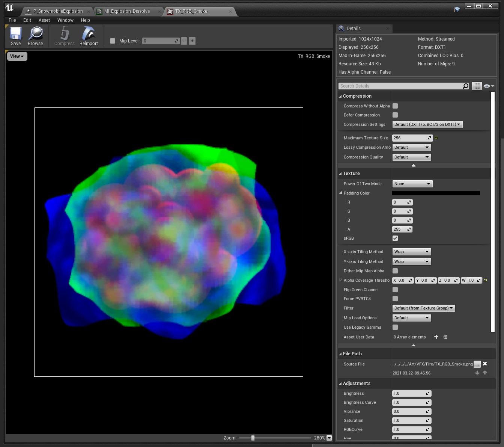
Task: Open the View options button
Action: click(17, 56)
